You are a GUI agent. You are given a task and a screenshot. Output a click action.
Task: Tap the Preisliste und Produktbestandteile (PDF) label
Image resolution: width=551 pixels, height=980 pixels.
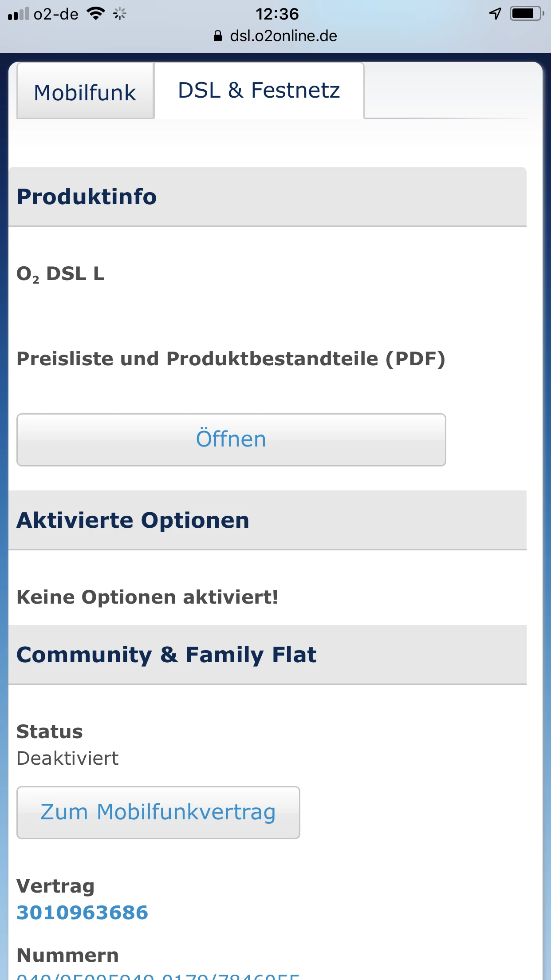[231, 359]
